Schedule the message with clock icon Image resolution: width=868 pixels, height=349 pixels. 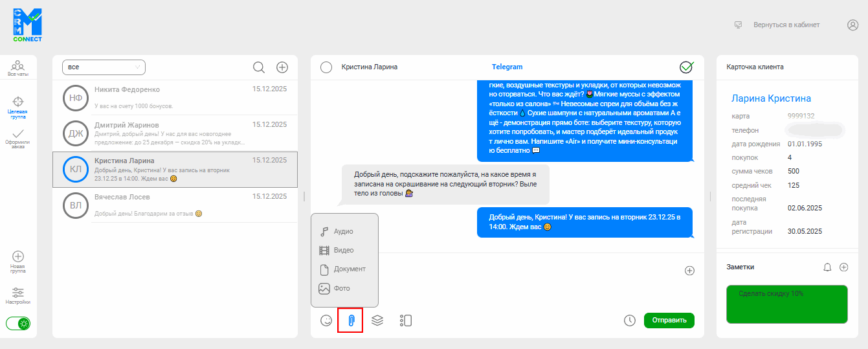630,321
